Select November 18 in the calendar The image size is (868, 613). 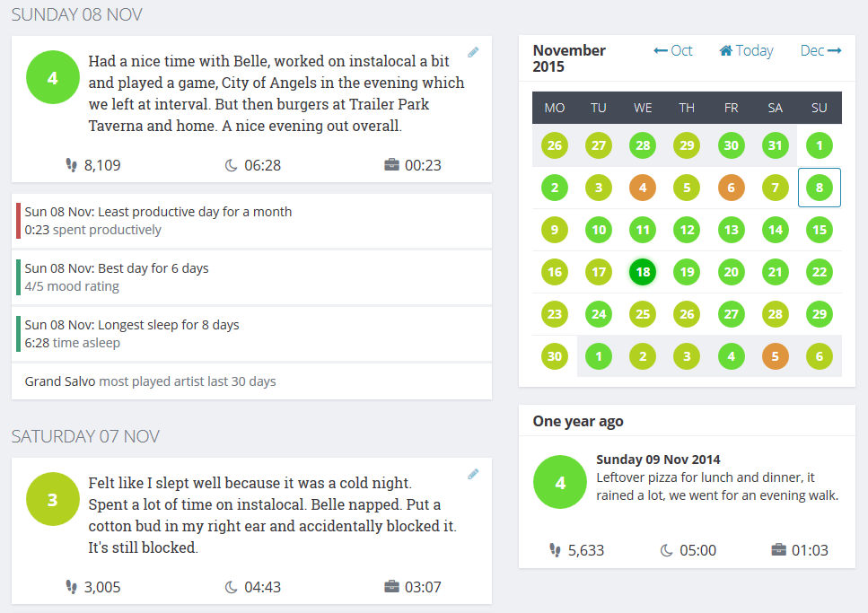(x=643, y=272)
